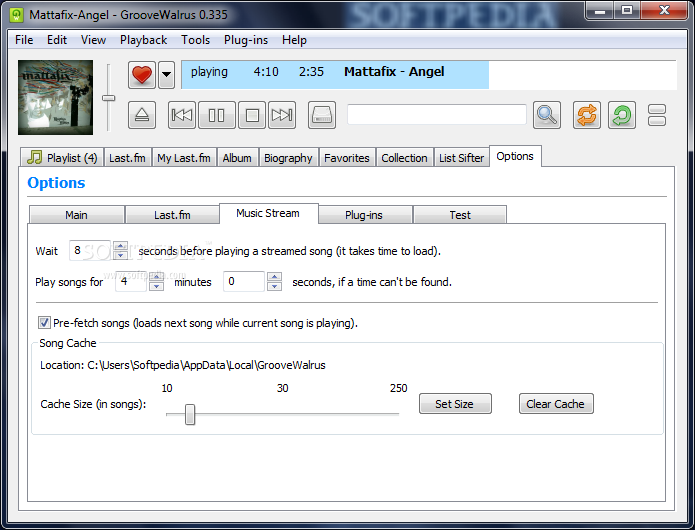Increase the Play songs seconds value
The height and width of the screenshot is (530, 695).
pyautogui.click(x=274, y=277)
